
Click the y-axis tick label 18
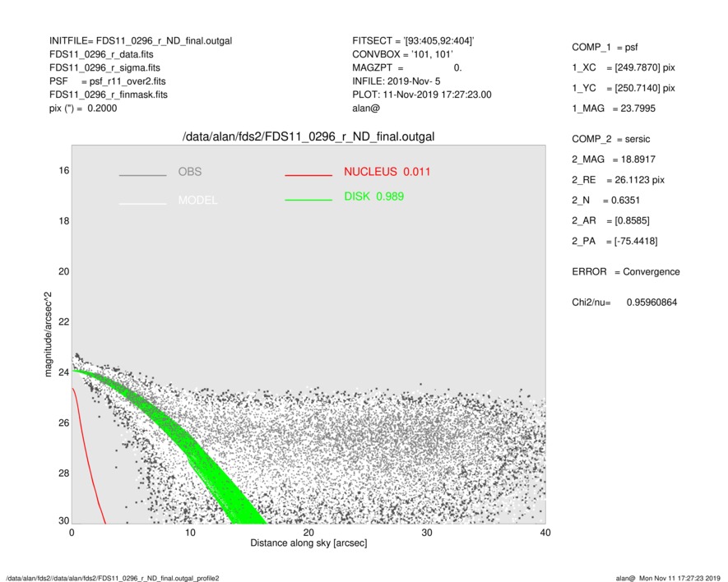[x=64, y=221]
